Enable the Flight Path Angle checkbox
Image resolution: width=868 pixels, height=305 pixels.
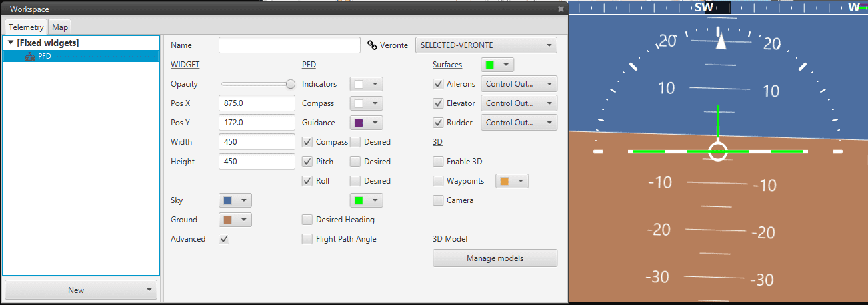tap(307, 239)
